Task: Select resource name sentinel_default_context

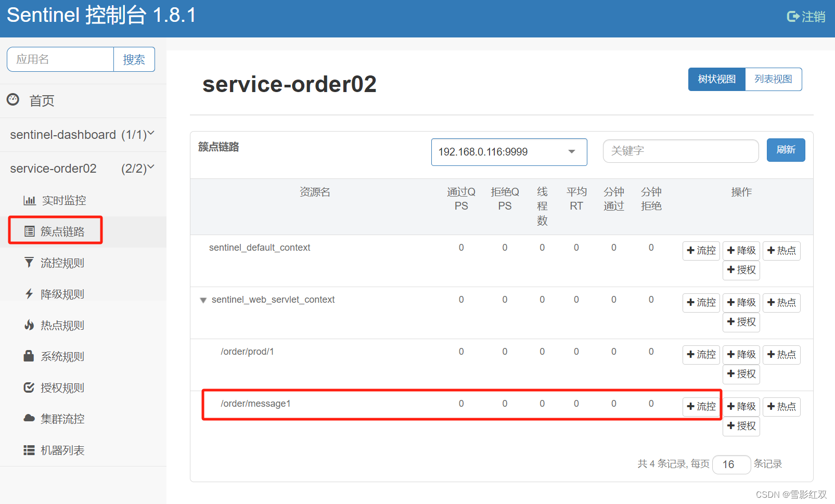Action: (260, 248)
